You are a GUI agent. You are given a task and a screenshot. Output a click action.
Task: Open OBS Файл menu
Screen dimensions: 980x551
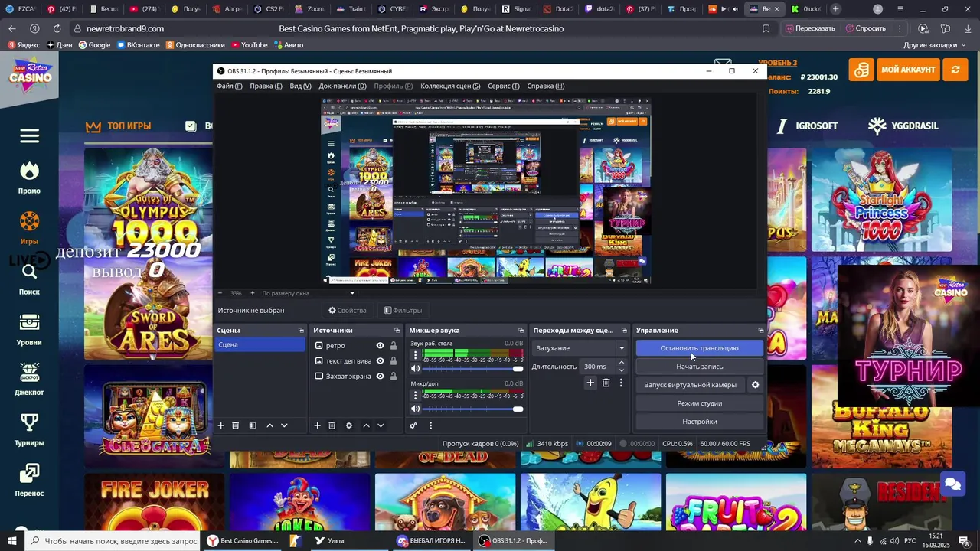click(x=230, y=86)
